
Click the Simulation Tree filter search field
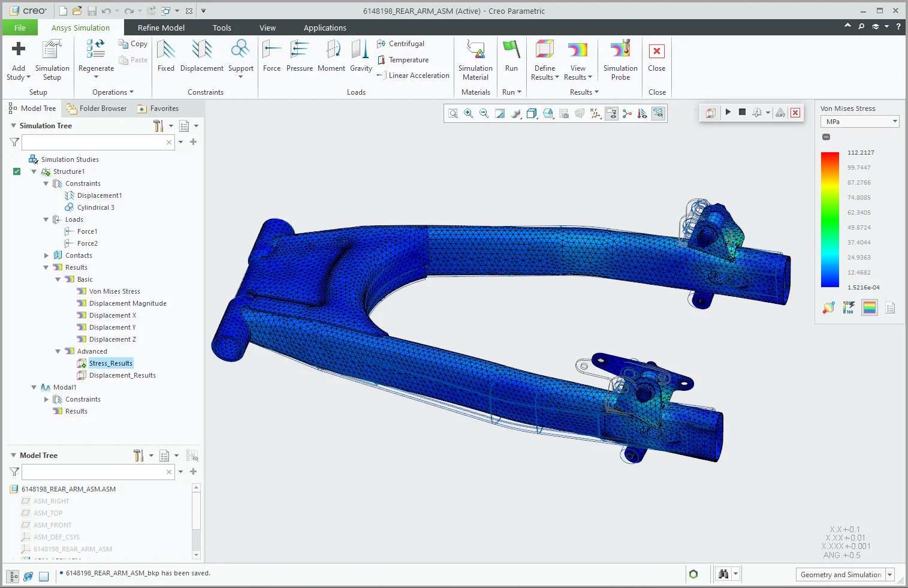click(x=96, y=142)
